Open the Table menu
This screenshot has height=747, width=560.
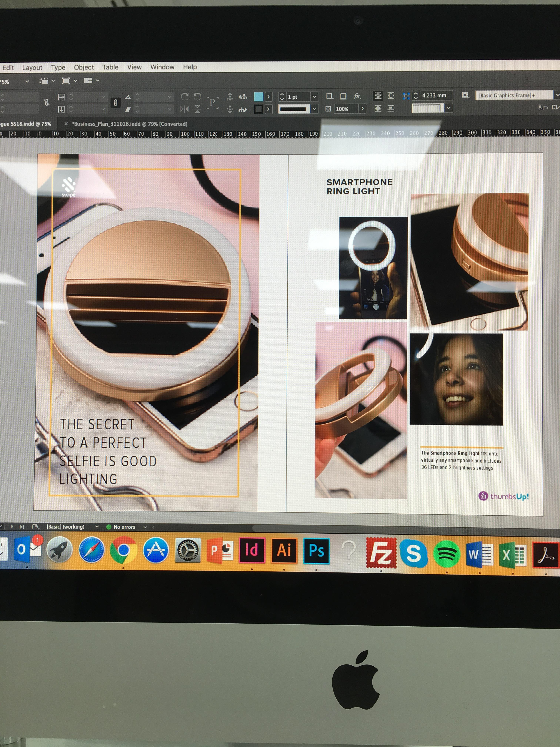[110, 67]
